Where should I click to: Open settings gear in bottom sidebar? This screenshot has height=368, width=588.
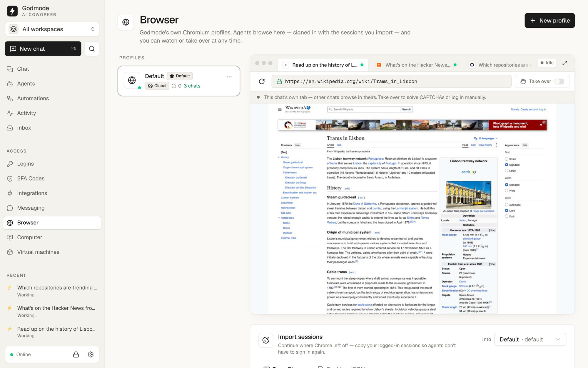click(x=91, y=354)
